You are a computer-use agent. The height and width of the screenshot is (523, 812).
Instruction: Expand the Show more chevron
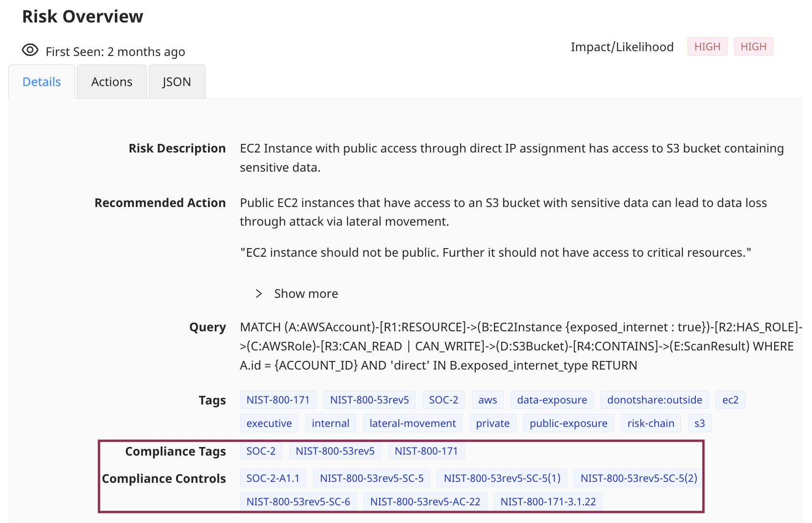point(259,294)
